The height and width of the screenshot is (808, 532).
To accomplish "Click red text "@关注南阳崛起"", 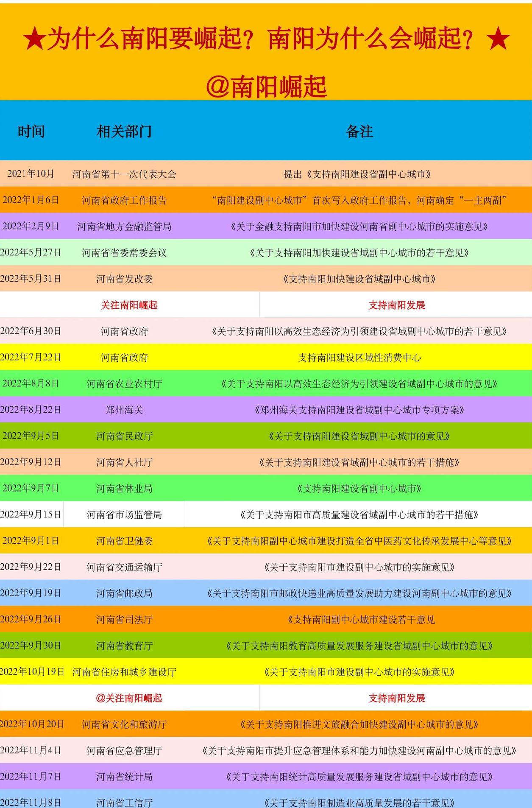I will click(129, 699).
